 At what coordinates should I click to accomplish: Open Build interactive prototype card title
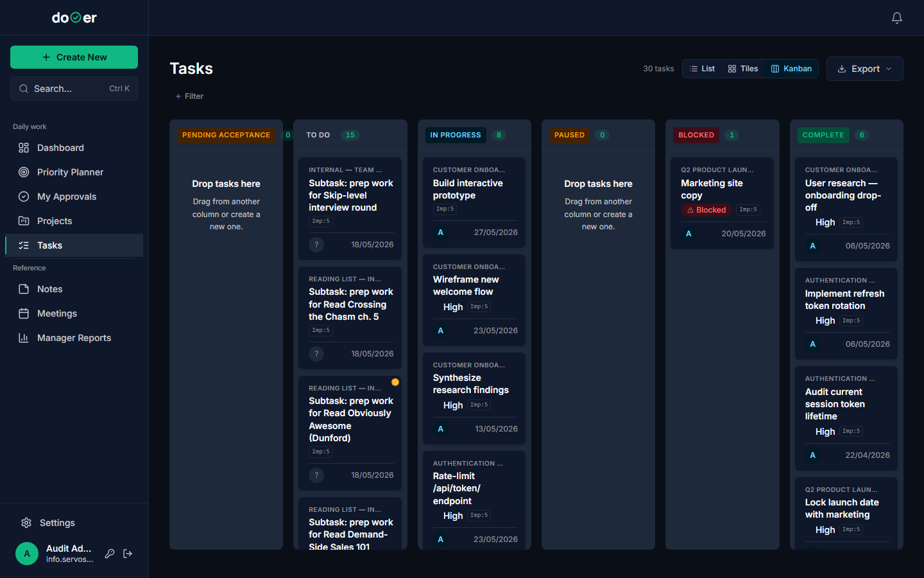pyautogui.click(x=468, y=189)
